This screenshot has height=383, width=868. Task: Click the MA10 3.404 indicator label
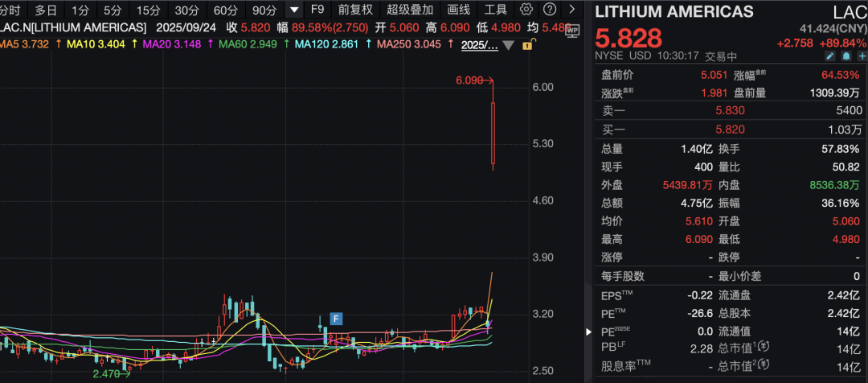coord(97,45)
